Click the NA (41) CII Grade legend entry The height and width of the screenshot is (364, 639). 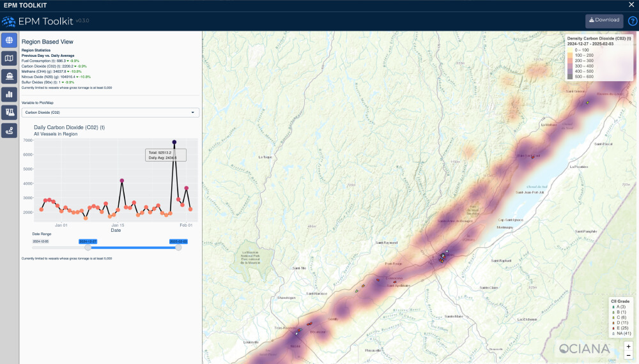tap(620, 333)
